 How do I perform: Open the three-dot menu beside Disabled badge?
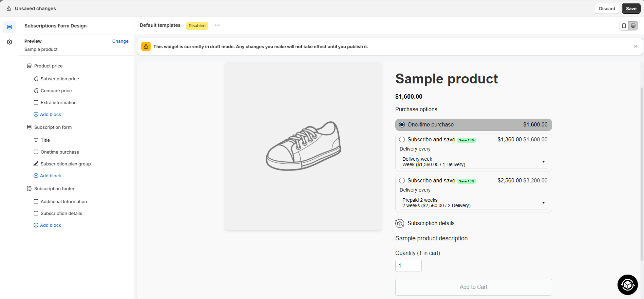coord(217,25)
